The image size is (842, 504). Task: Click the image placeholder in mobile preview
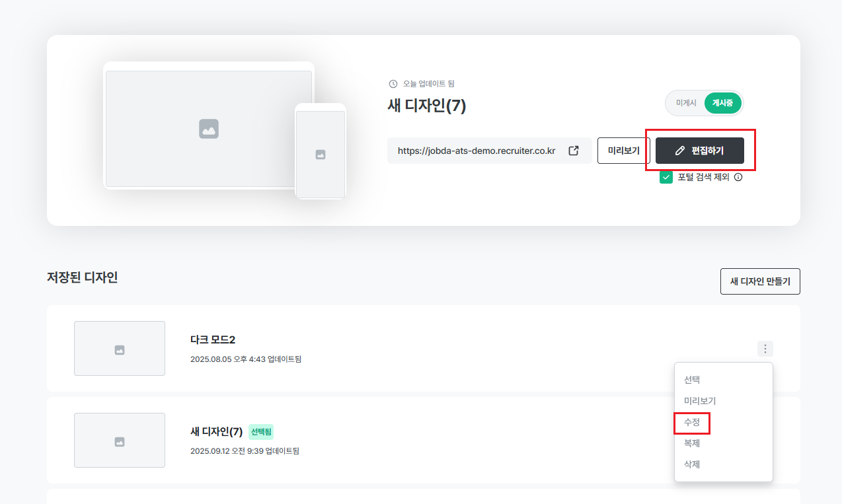coord(321,155)
